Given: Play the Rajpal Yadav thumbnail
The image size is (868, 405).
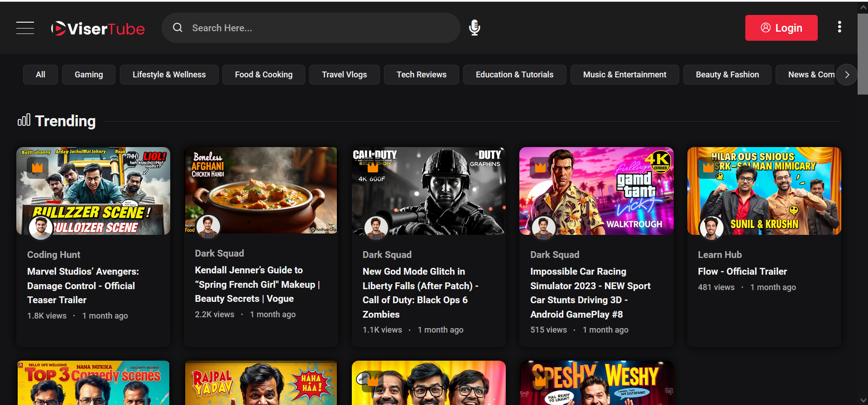Looking at the screenshot, I should 261,383.
